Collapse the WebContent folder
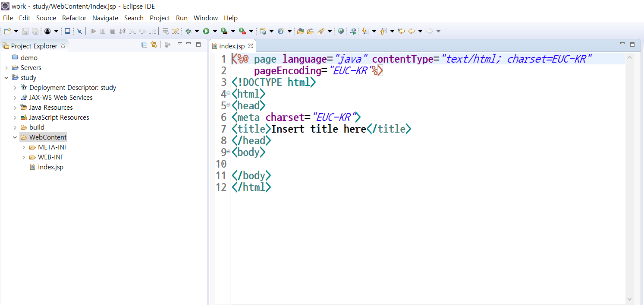This screenshot has width=644, height=305. (x=15, y=137)
